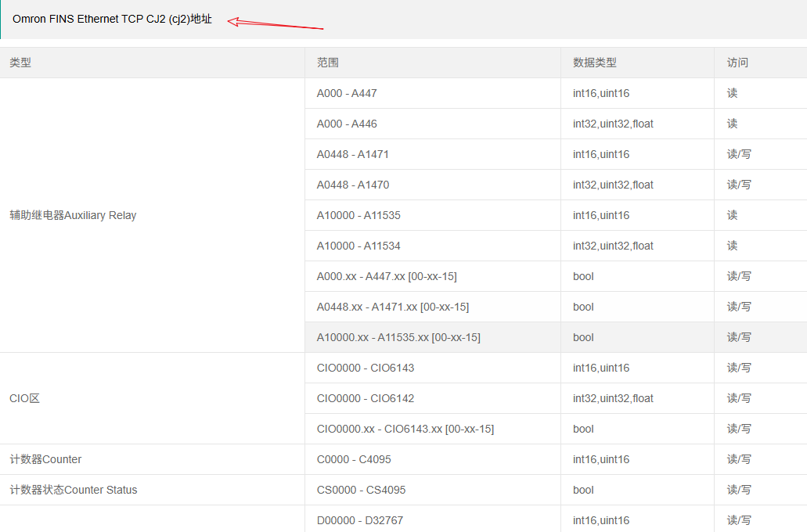This screenshot has width=807, height=532.
Task: Click 'bool' in the A0448.xx - A1471.xx row
Action: pos(583,307)
